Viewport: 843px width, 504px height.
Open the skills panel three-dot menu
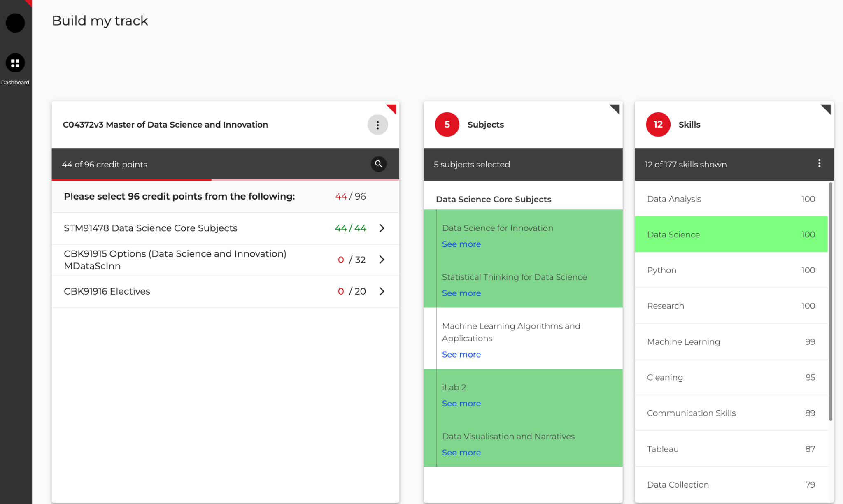coord(819,163)
